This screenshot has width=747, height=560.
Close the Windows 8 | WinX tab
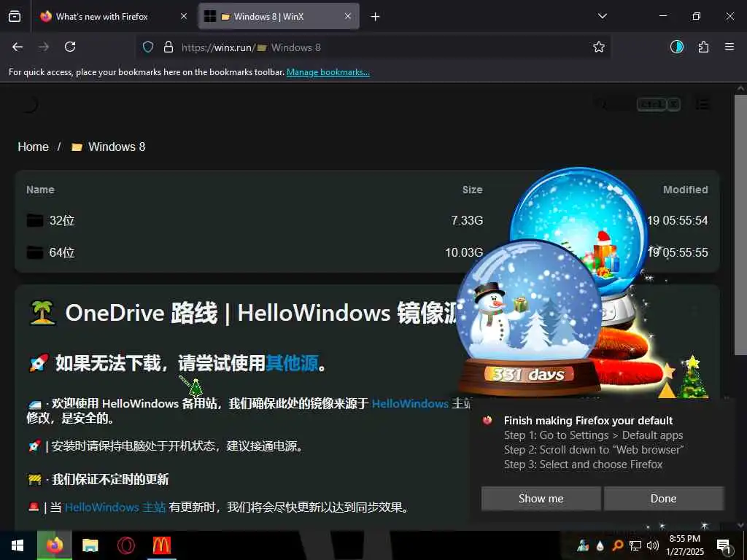coord(348,16)
